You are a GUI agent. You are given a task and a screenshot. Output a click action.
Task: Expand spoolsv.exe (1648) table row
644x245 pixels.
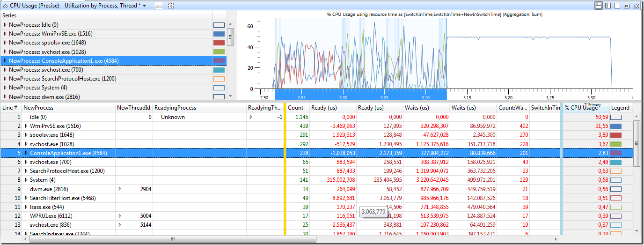pos(26,135)
